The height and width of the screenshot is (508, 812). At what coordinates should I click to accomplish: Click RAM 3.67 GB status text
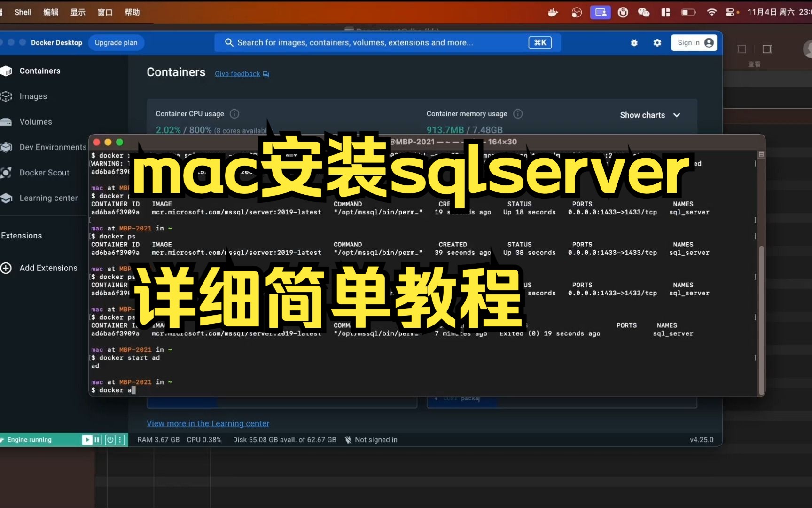(x=158, y=440)
